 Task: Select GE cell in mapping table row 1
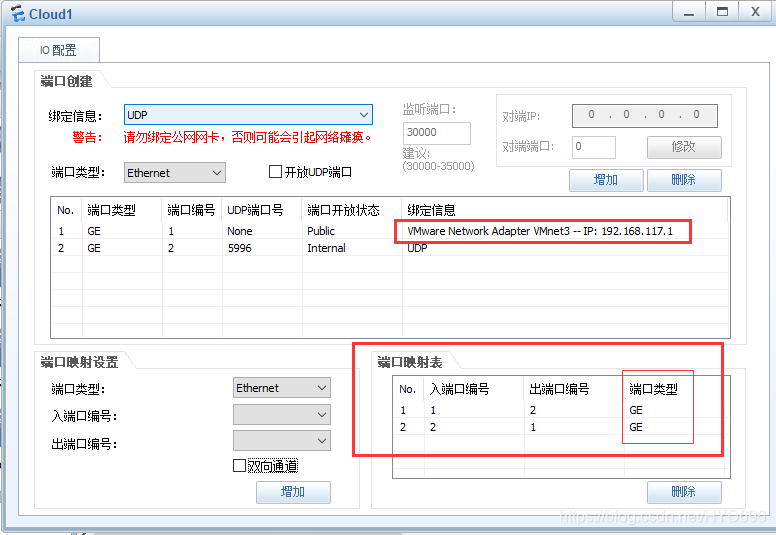[x=636, y=410]
